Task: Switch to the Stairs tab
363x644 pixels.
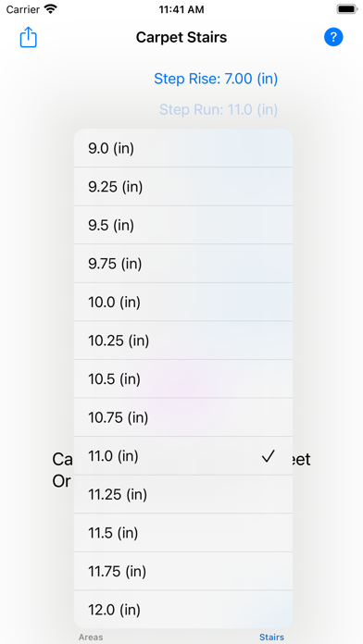Action: (271, 637)
